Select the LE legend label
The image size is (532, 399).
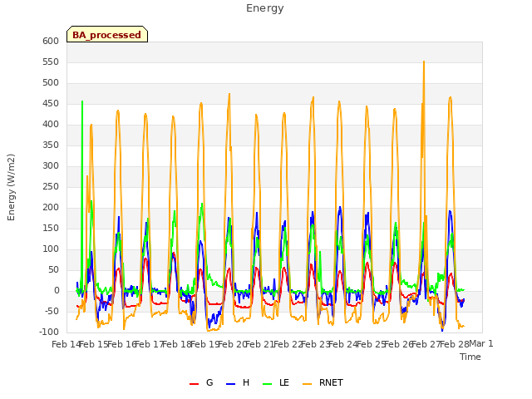[x=284, y=382]
